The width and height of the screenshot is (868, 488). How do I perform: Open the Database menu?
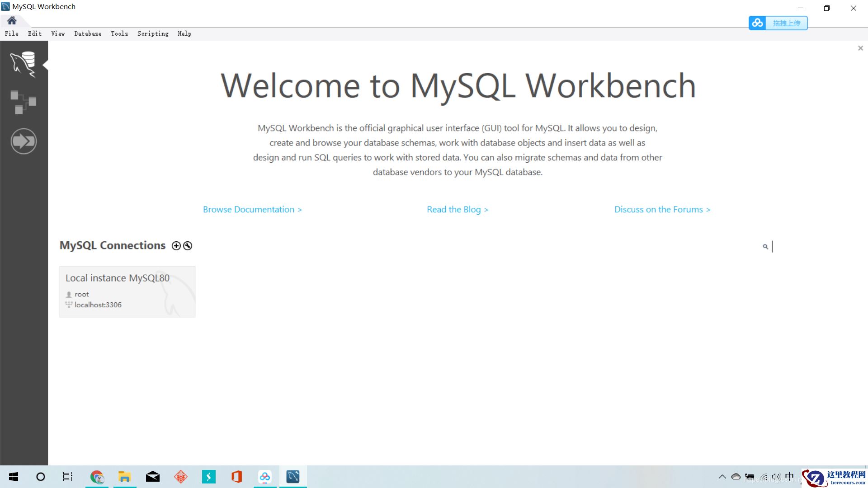[88, 33]
